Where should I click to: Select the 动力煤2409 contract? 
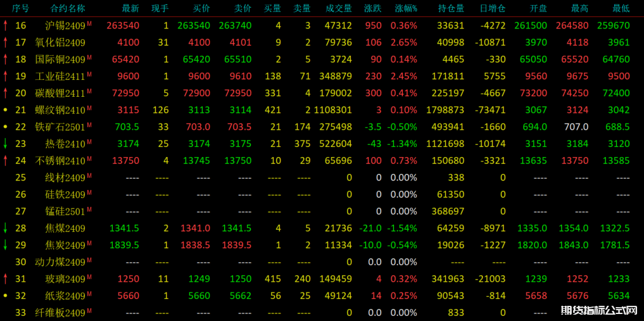[x=60, y=262]
